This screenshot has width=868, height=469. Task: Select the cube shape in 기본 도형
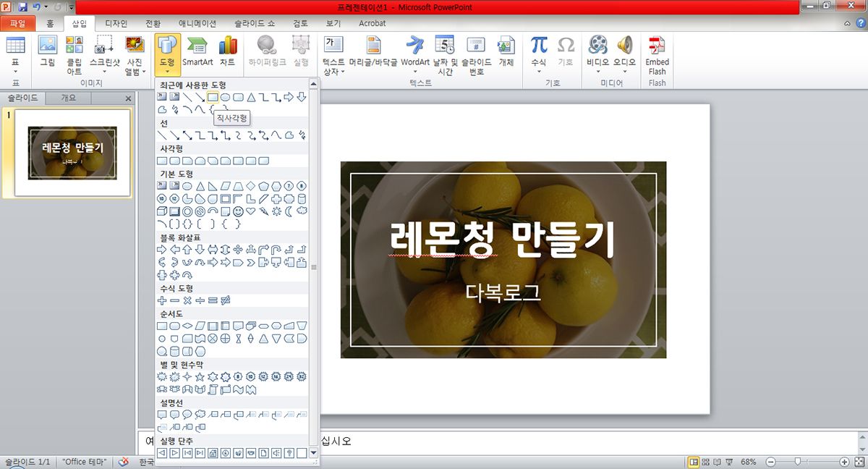coord(162,211)
